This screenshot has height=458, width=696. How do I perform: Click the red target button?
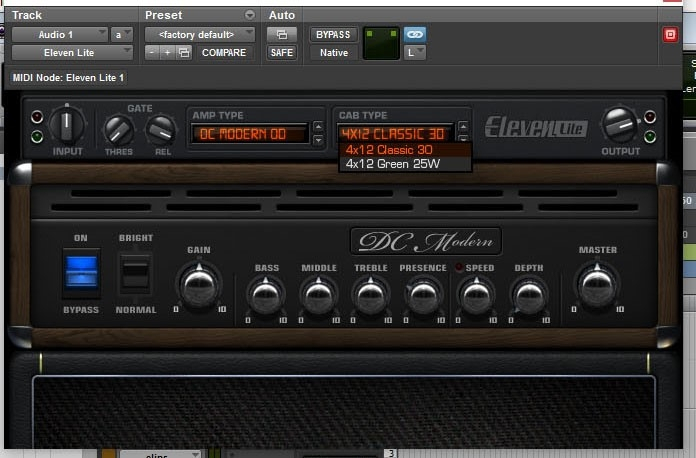coord(670,34)
